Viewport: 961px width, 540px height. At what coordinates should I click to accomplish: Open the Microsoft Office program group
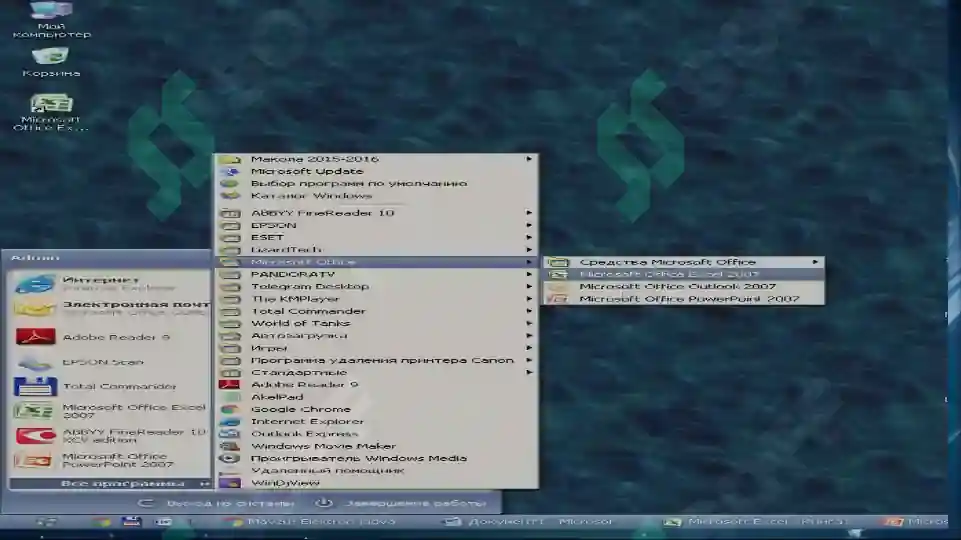(x=376, y=262)
